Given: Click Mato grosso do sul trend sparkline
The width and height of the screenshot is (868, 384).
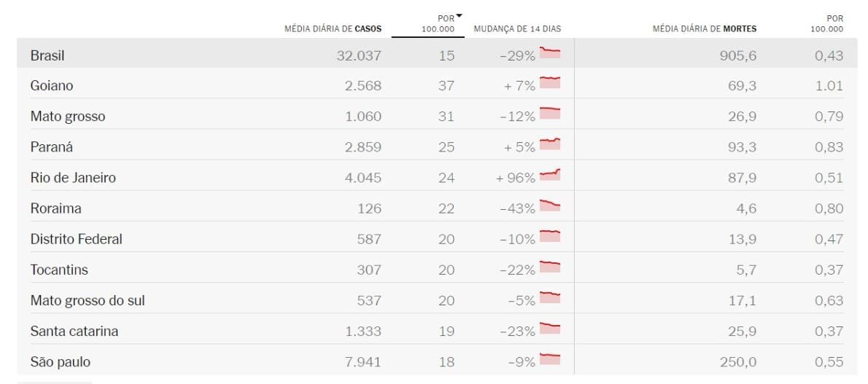Looking at the screenshot, I should (550, 298).
